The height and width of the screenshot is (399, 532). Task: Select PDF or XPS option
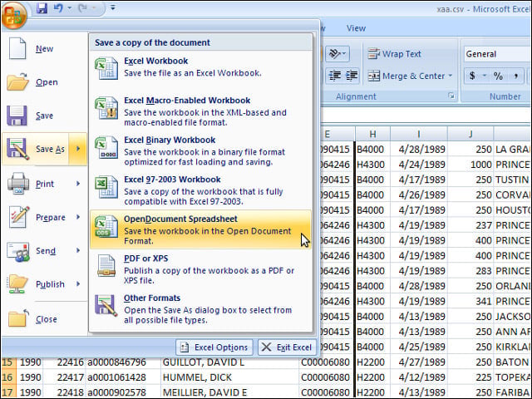[200, 269]
